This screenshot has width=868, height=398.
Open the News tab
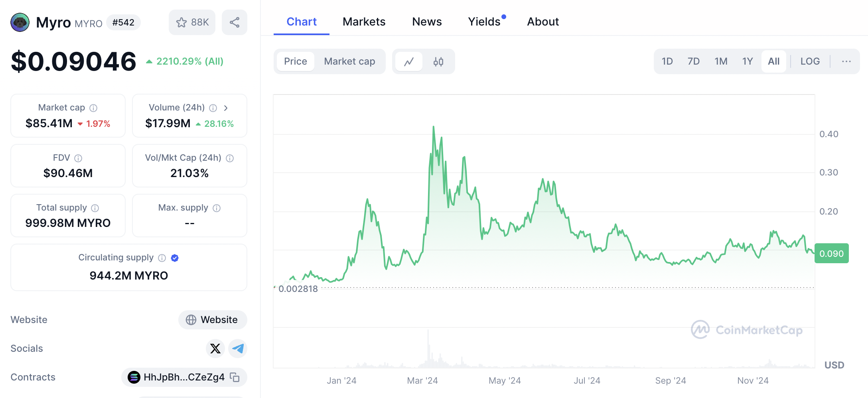click(x=427, y=22)
